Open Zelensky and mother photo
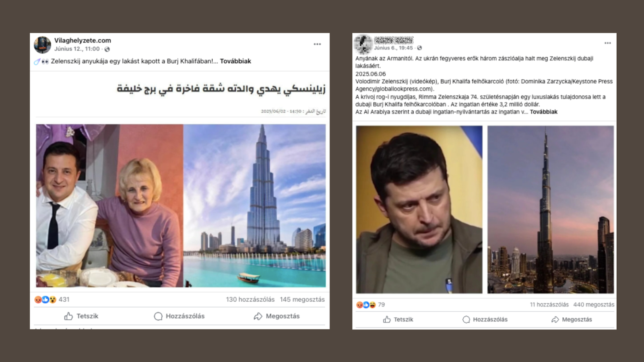This screenshot has width=644, height=362. [109, 206]
